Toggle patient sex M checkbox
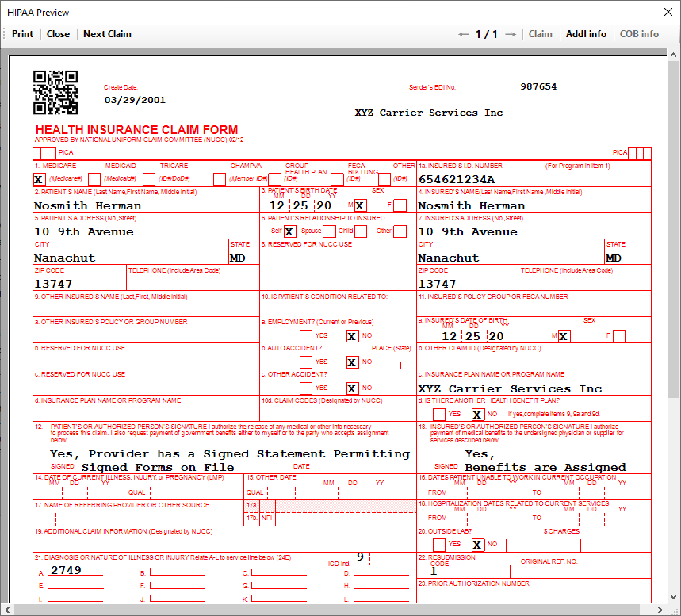The width and height of the screenshot is (681, 616). 361,205
